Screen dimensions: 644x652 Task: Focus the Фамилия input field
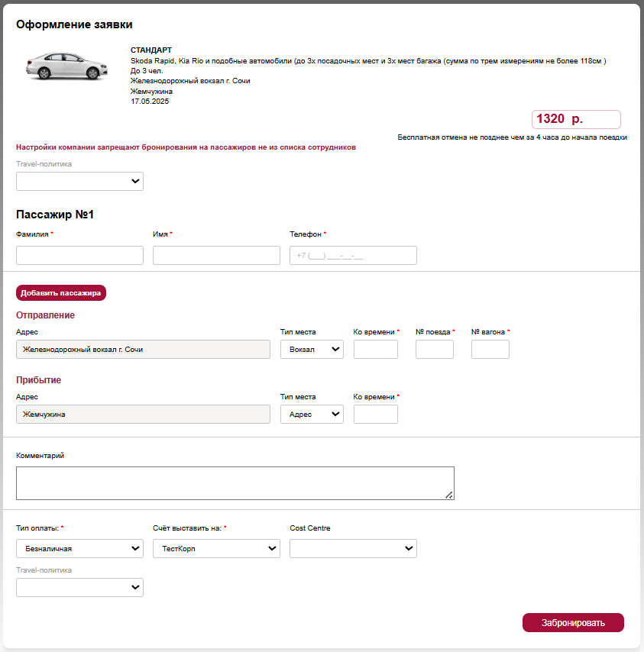(x=80, y=255)
